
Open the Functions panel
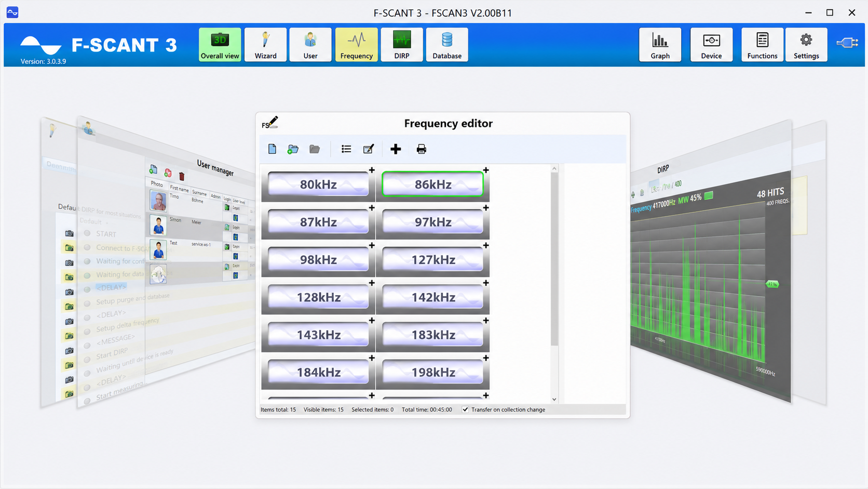click(762, 45)
